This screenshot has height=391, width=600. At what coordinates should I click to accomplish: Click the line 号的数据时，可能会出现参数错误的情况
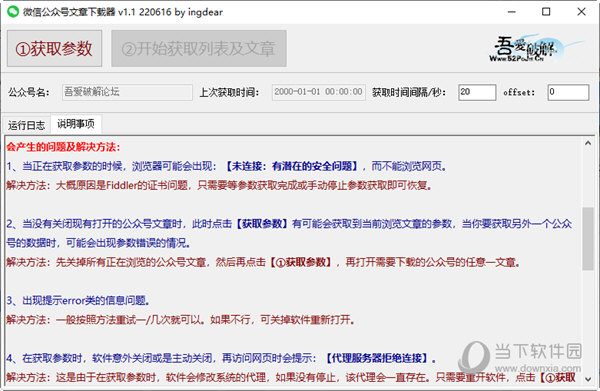(98, 243)
